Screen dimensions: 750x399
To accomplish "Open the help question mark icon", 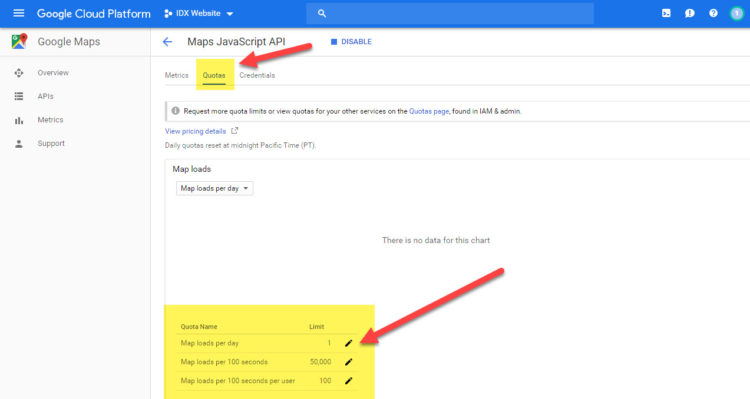I will tap(713, 13).
